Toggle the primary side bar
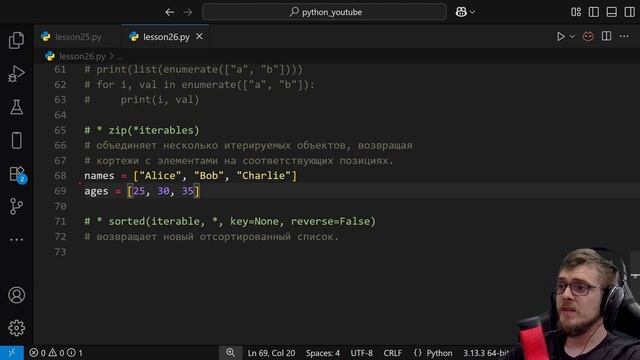 [594, 12]
